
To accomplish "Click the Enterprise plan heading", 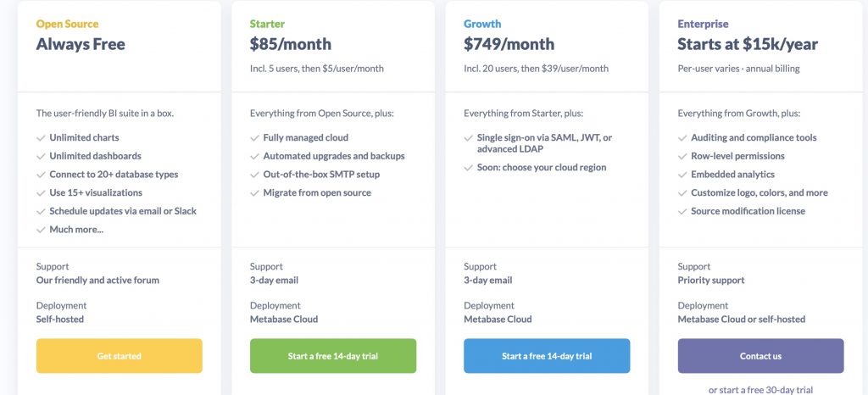I will (x=703, y=24).
